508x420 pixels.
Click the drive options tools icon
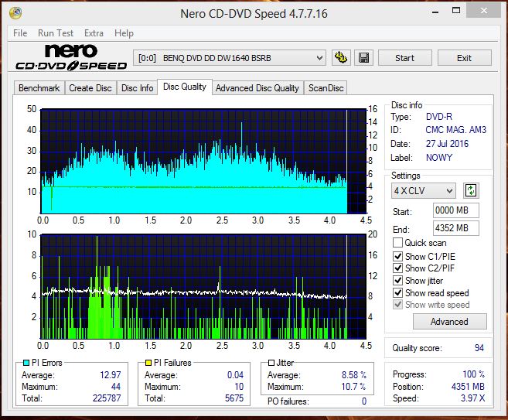pyautogui.click(x=341, y=58)
